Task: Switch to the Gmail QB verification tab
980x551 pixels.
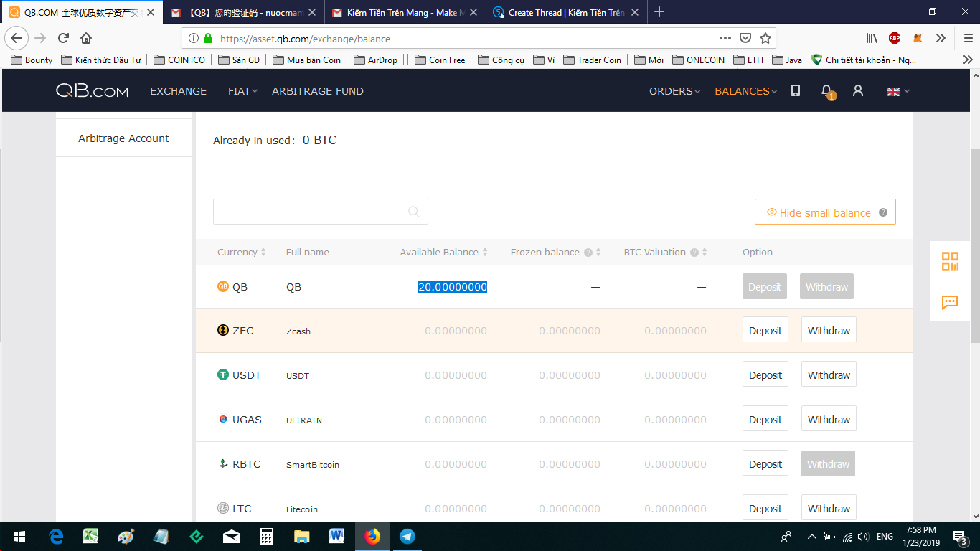Action: pos(243,12)
